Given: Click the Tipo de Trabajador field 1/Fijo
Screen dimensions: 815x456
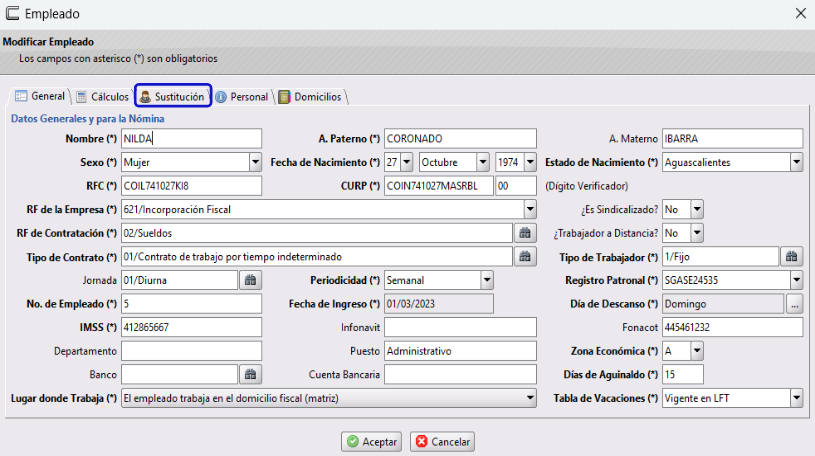Looking at the screenshot, I should pyautogui.click(x=720, y=257).
